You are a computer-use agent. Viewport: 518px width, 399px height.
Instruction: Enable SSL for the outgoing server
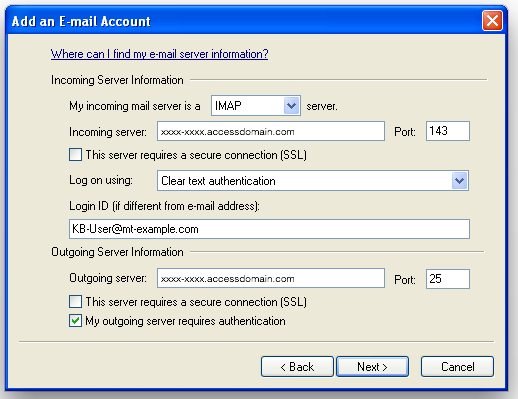coord(76,302)
